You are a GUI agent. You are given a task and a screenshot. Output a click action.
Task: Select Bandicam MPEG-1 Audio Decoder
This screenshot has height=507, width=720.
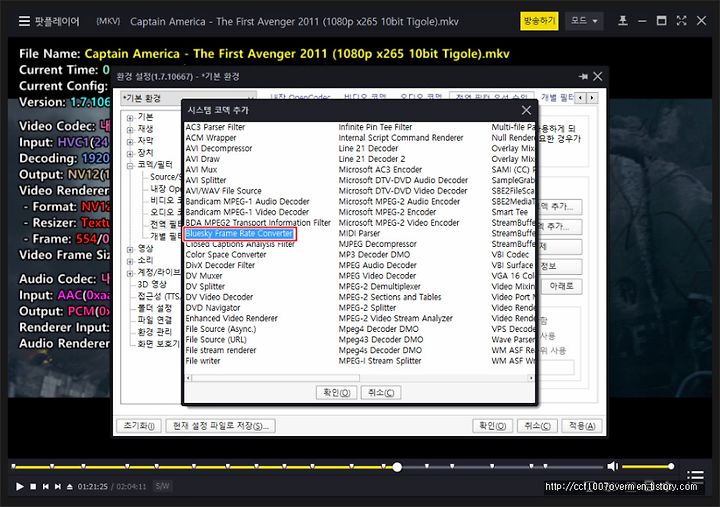click(x=247, y=201)
